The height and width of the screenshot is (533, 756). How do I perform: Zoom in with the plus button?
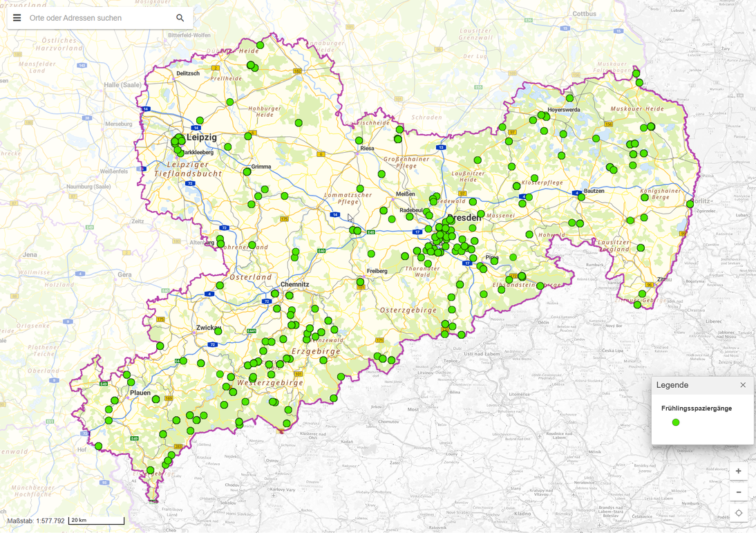click(739, 471)
